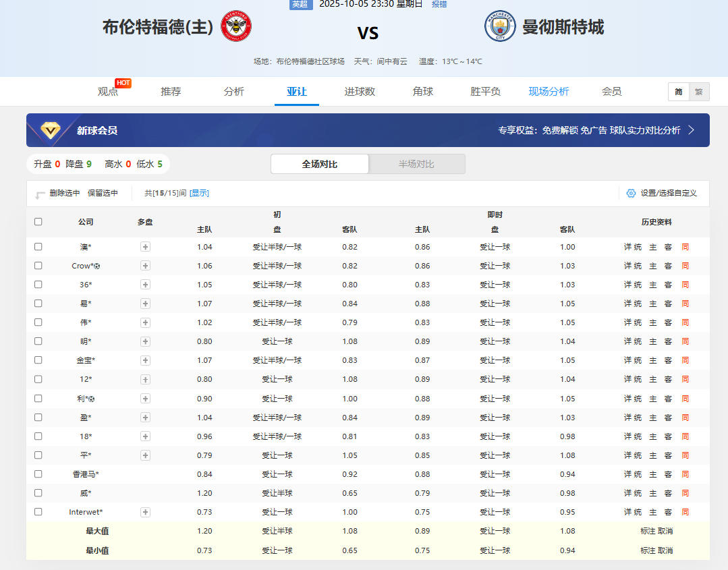Open the 胜平负 tab
The width and height of the screenshot is (728, 570).
pos(485,92)
